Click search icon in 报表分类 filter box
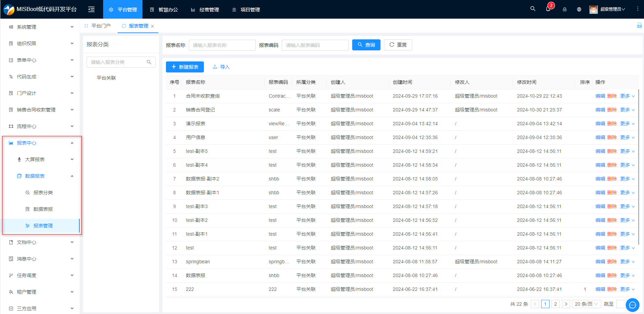This screenshot has width=644, height=314. coord(149,62)
